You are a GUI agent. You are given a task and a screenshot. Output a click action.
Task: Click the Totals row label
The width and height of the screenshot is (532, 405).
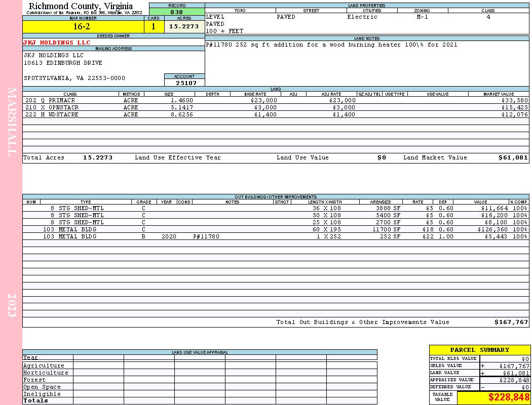coord(35,400)
